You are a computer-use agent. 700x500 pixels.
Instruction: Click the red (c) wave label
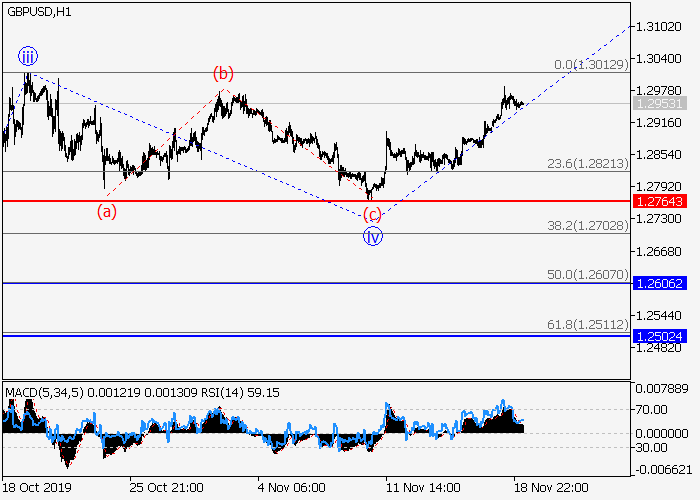pyautogui.click(x=372, y=215)
